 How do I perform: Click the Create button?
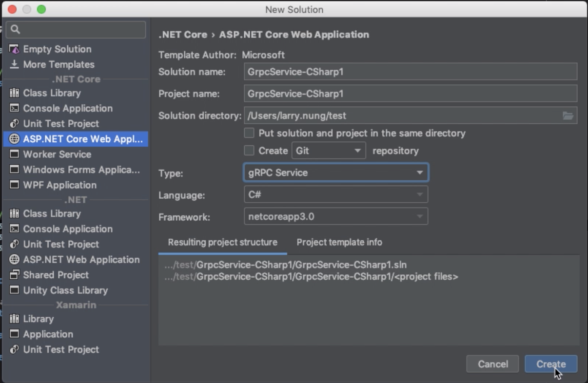pyautogui.click(x=551, y=364)
